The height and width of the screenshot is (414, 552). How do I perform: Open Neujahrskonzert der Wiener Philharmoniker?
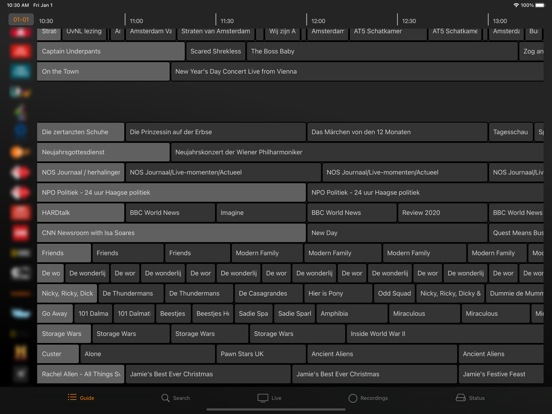click(357, 152)
